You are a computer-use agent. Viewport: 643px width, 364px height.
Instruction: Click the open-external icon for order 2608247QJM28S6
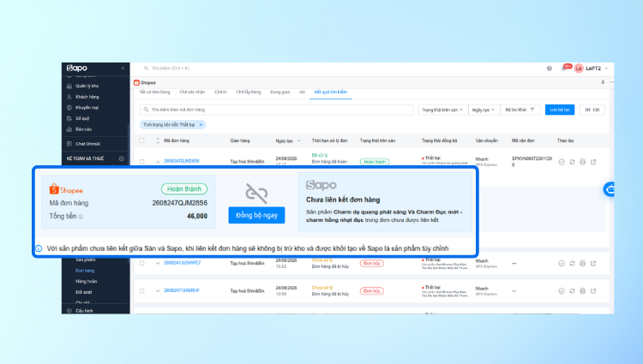[593, 162]
